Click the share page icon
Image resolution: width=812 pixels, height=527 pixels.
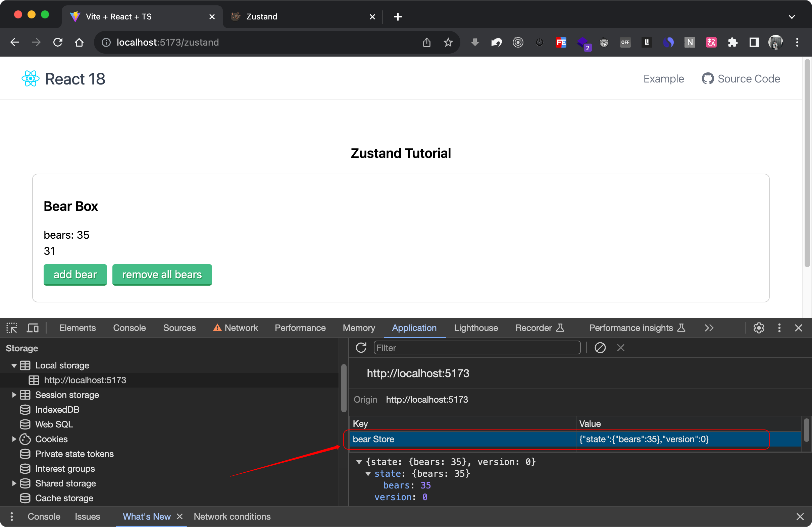click(x=426, y=42)
